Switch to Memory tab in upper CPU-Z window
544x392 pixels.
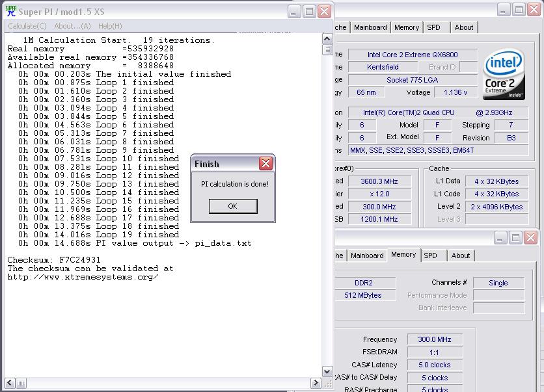(x=407, y=27)
